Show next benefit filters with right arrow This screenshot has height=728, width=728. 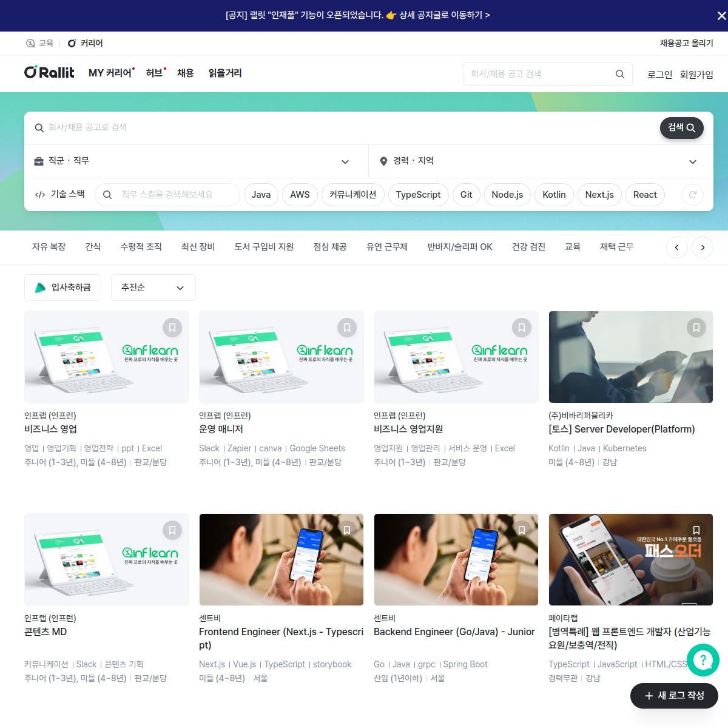703,248
